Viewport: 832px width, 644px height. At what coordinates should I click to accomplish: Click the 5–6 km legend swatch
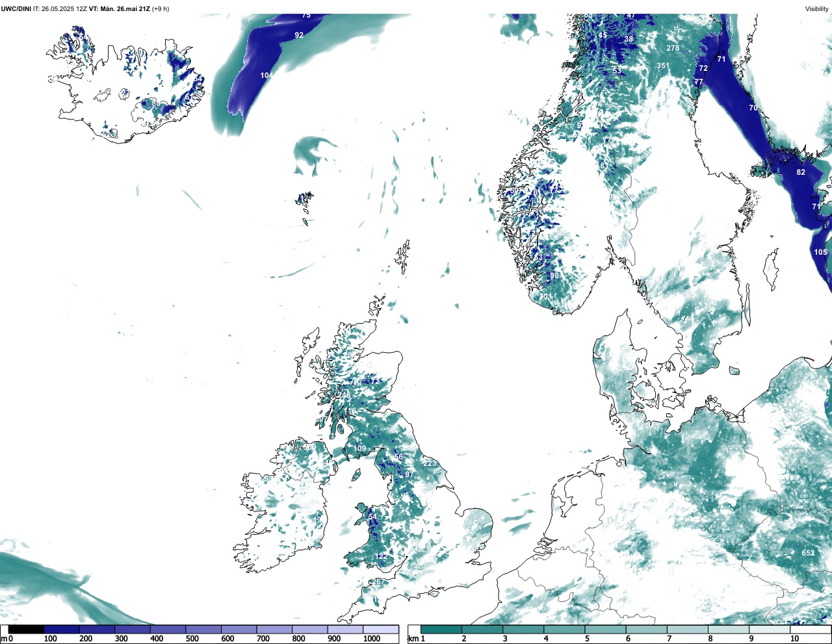tap(605, 629)
